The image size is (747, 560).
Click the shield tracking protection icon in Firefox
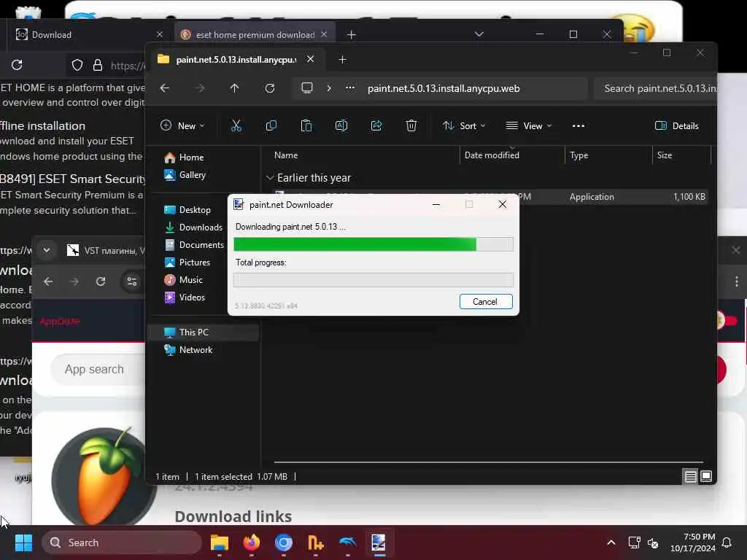click(77, 65)
